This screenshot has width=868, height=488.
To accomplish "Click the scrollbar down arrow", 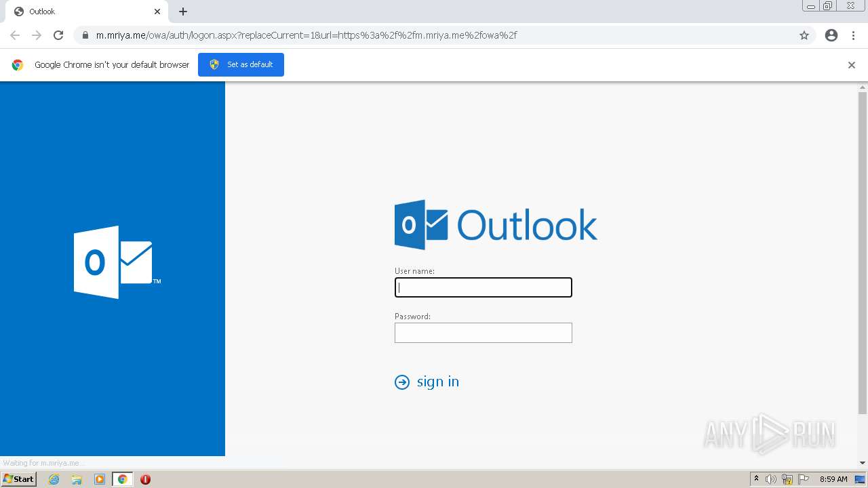I will pyautogui.click(x=863, y=463).
